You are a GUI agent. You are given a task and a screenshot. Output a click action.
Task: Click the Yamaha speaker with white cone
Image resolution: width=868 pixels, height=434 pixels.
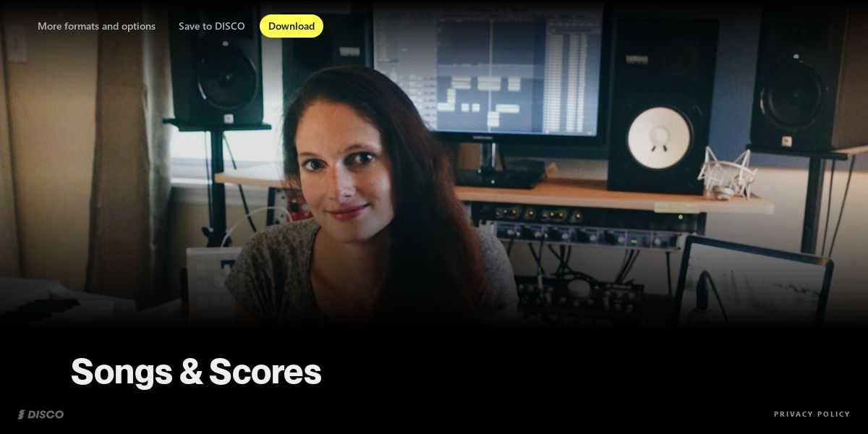click(658, 105)
